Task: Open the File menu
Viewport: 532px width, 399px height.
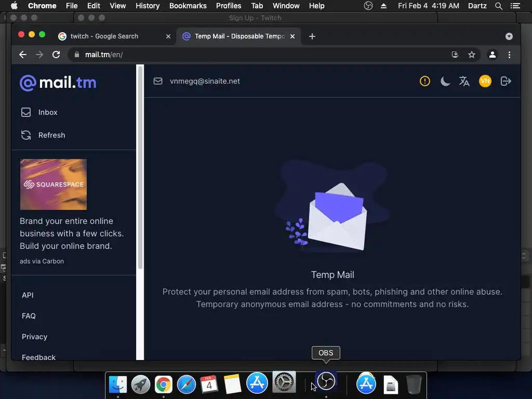Action: [x=72, y=6]
